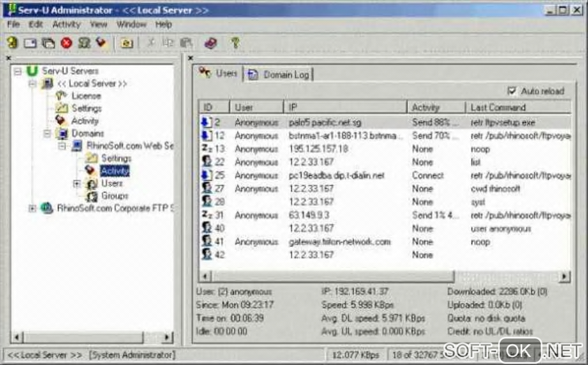The width and height of the screenshot is (588, 365).
Task: Click the user icon of session 41
Action: pos(206,241)
